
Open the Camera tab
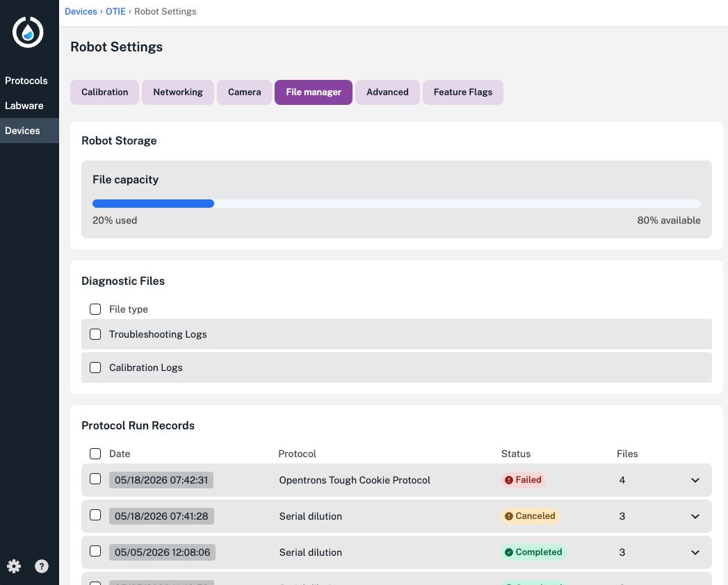point(244,92)
